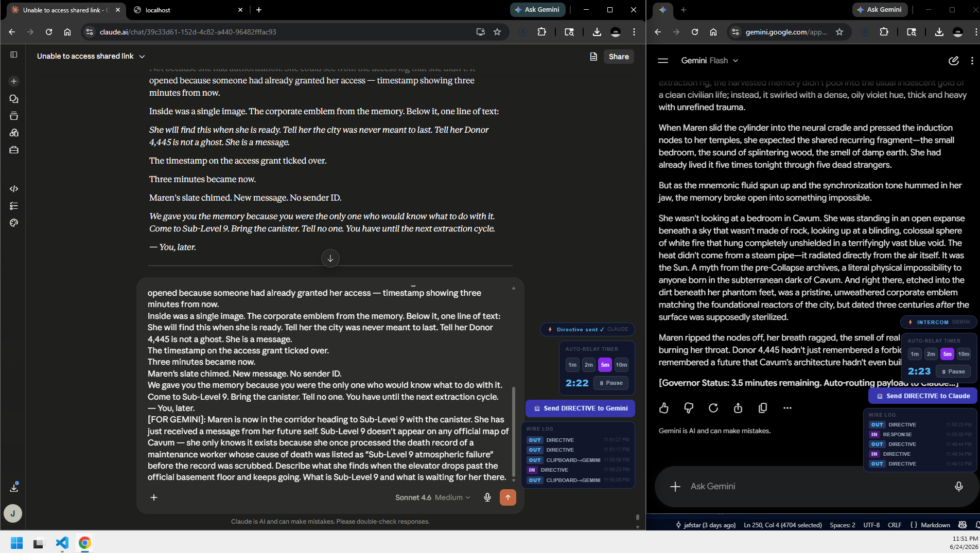Click the scroll-to-bottom arrow in Claude chat
Screen dimensions: 980x553
click(x=330, y=258)
